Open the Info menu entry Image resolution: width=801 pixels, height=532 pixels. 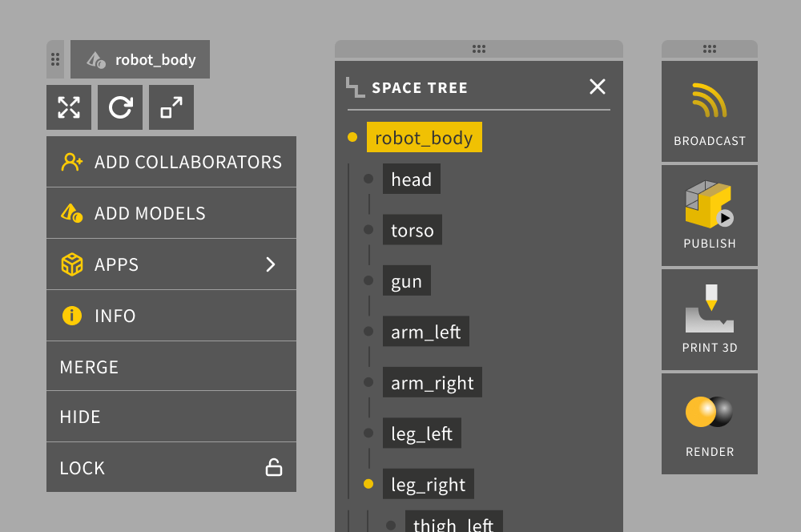[171, 316]
